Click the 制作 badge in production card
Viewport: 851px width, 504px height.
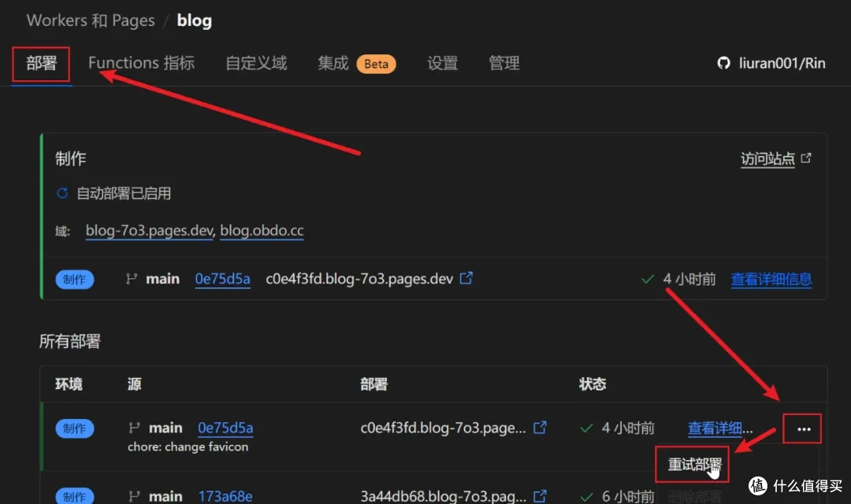pyautogui.click(x=74, y=280)
